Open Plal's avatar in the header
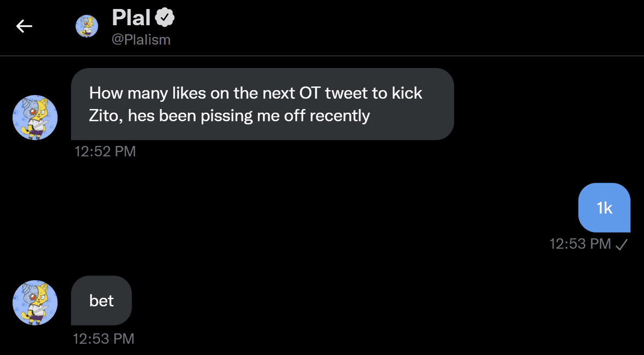The height and width of the screenshot is (355, 644). pos(86,26)
